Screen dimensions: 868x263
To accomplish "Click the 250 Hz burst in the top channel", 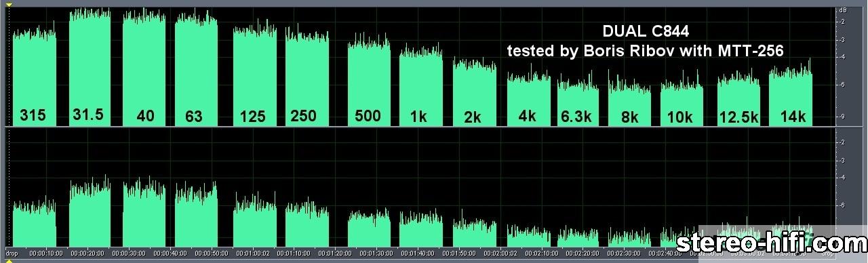I will (x=307, y=77).
